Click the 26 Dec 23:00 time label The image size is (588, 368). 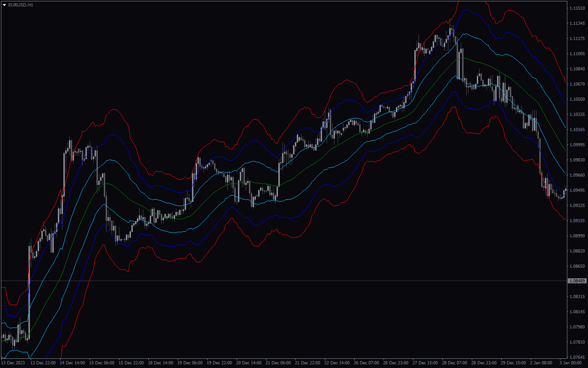[396, 363]
